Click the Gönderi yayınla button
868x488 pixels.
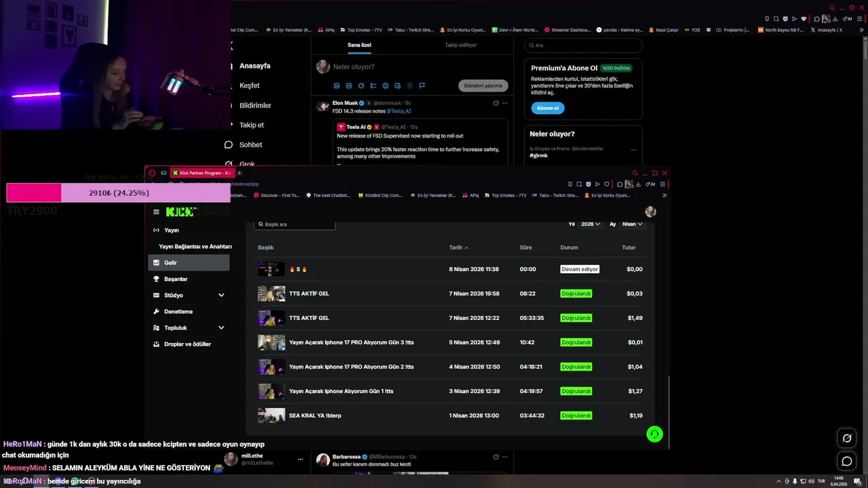point(484,86)
